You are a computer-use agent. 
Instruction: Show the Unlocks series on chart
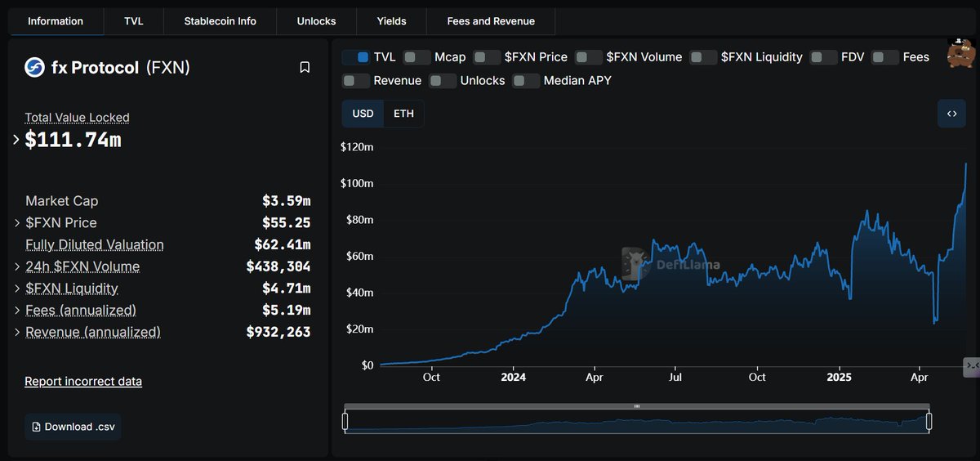[x=443, y=81]
